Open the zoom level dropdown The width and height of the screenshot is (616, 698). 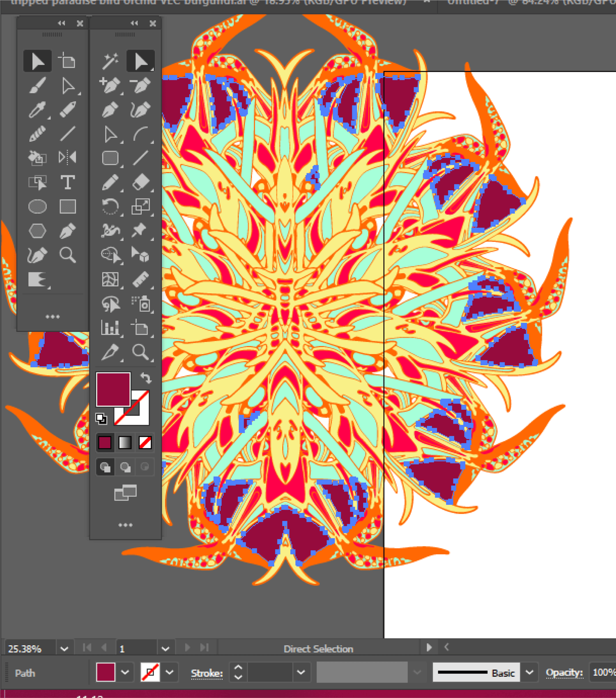click(64, 649)
